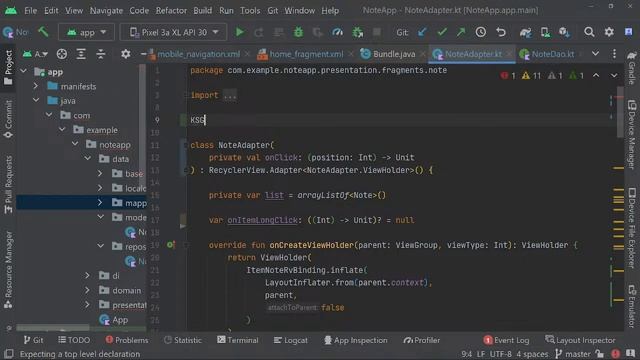Click collapse all in project panel
The image size is (640, 360).
101,54
